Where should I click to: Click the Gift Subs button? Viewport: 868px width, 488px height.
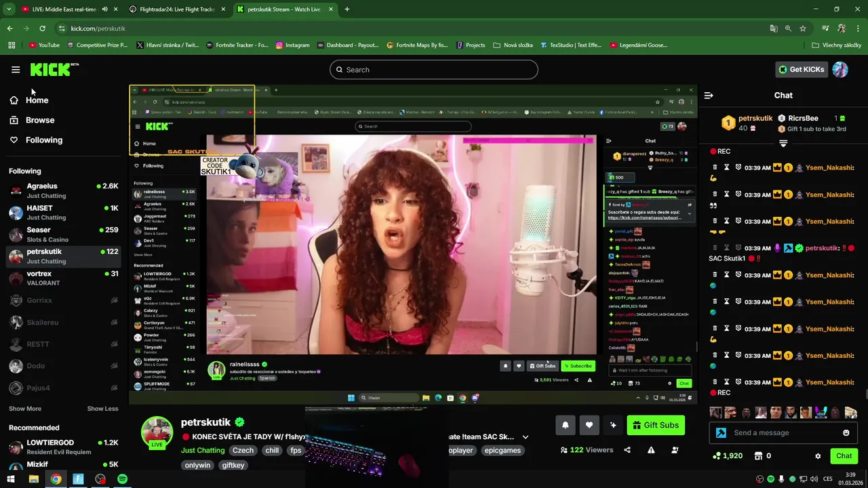(x=656, y=425)
